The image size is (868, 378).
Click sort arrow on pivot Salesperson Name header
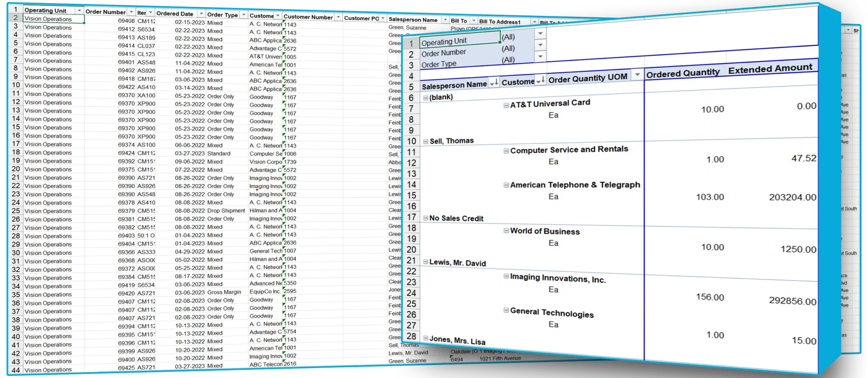pos(493,83)
